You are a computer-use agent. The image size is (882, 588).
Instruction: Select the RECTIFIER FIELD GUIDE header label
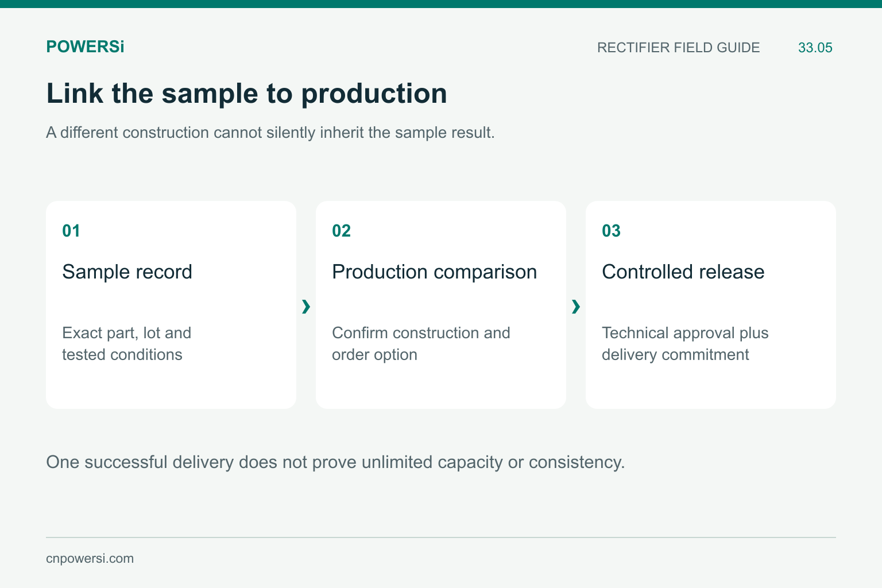point(678,48)
